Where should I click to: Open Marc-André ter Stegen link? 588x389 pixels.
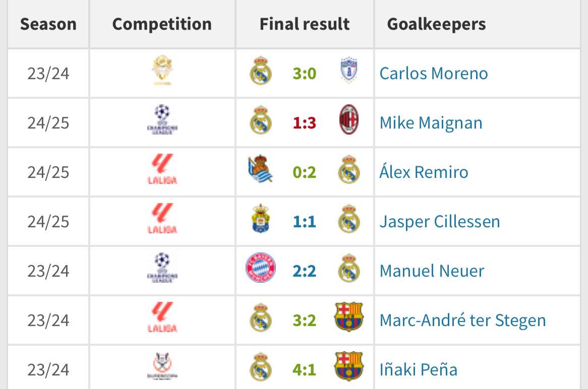coord(463,320)
